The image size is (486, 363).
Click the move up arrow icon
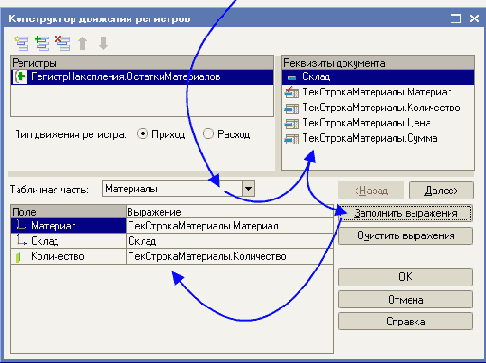(83, 44)
